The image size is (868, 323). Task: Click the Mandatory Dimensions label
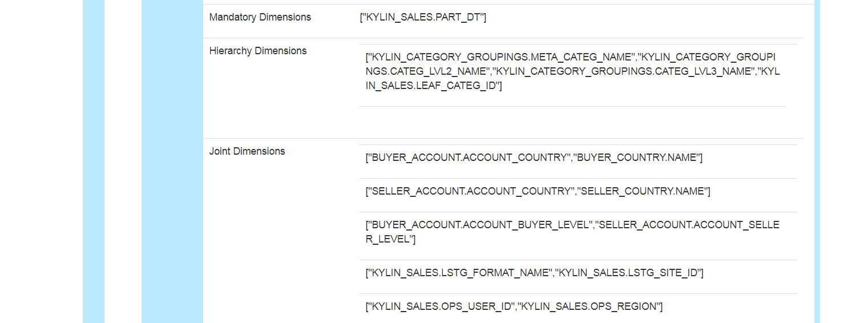click(x=260, y=17)
